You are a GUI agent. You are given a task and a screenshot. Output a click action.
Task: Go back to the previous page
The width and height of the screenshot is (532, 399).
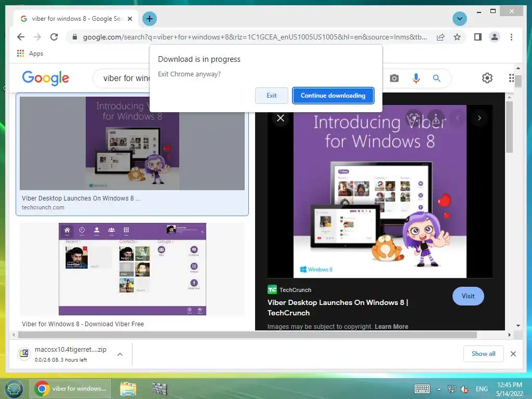pyautogui.click(x=21, y=37)
